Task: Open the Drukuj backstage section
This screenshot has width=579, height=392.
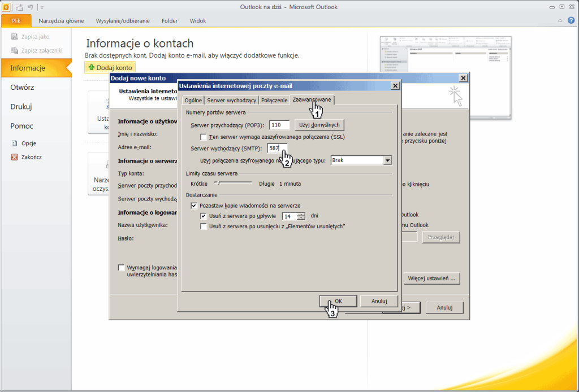Action: 21,107
